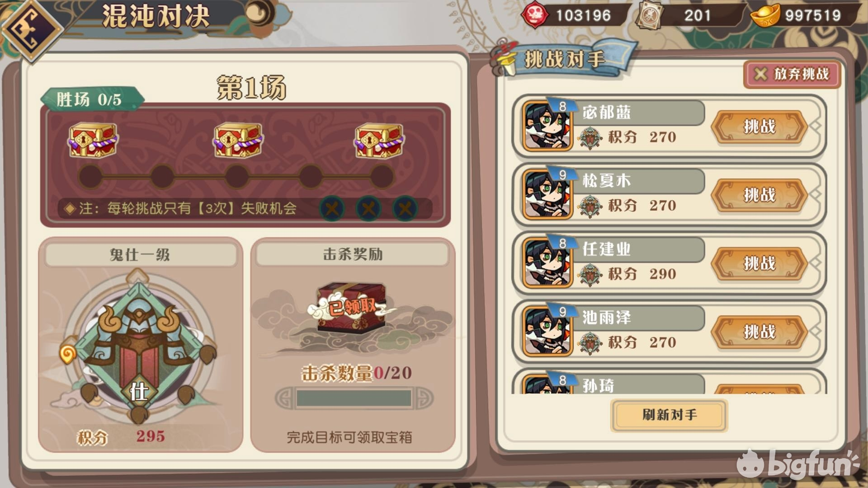Challenge opponent 宓郁蓝
This screenshot has width=868, height=488.
(759, 127)
